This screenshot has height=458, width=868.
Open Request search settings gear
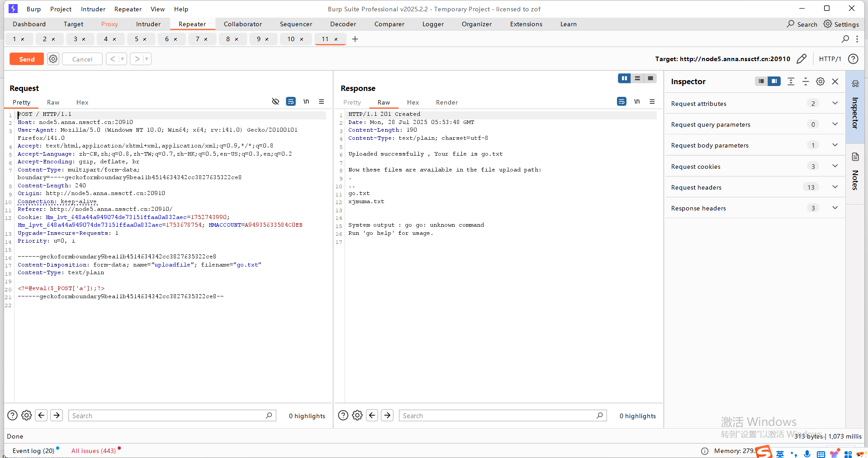[x=27, y=415]
